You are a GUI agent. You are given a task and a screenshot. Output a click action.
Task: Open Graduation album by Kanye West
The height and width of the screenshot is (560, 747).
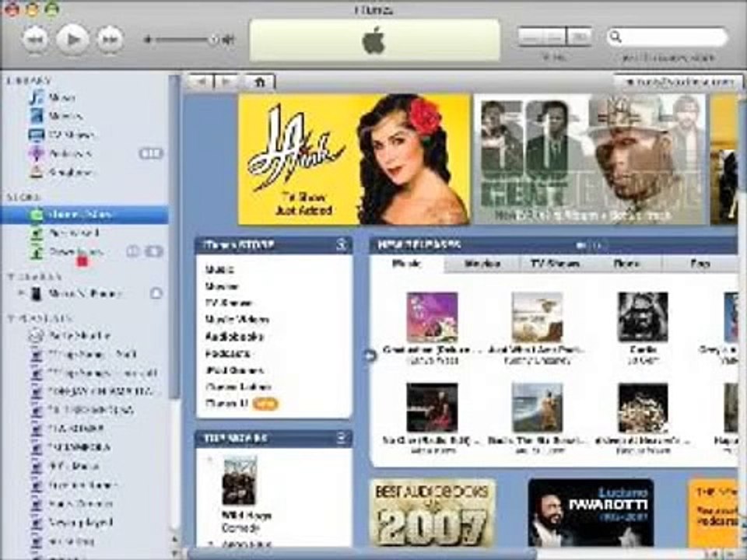[x=432, y=317]
